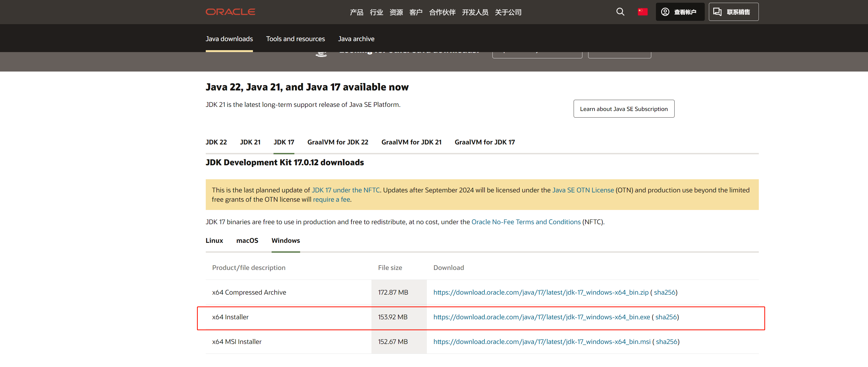Click the x64 Compressed Archive text
This screenshot has height=367, width=868.
(x=249, y=292)
